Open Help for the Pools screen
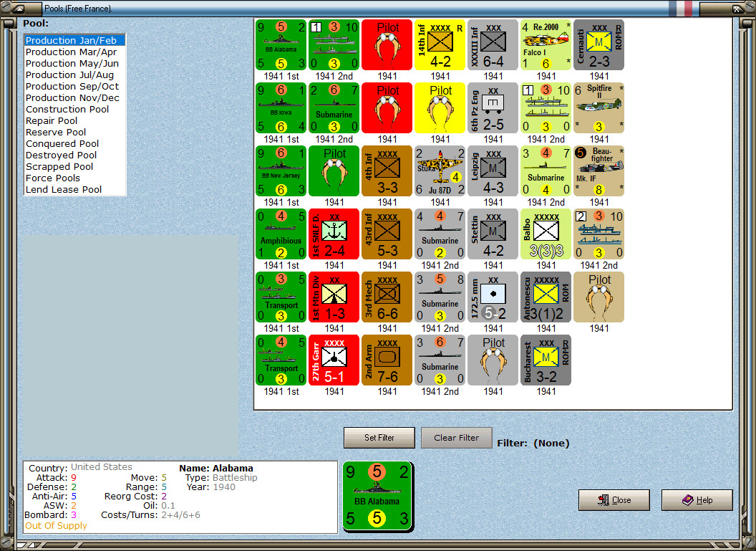The image size is (756, 551). pyautogui.click(x=697, y=500)
